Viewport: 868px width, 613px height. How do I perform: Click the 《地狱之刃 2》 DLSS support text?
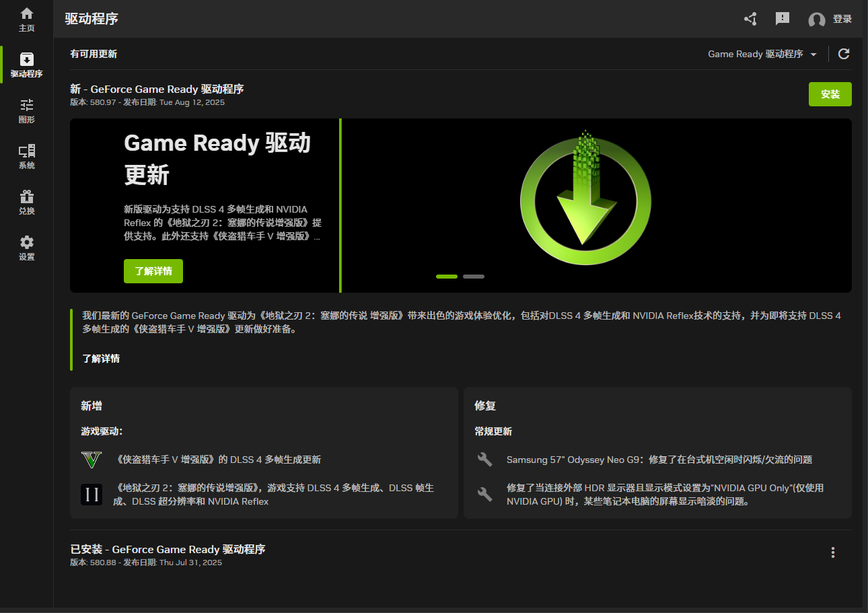275,495
